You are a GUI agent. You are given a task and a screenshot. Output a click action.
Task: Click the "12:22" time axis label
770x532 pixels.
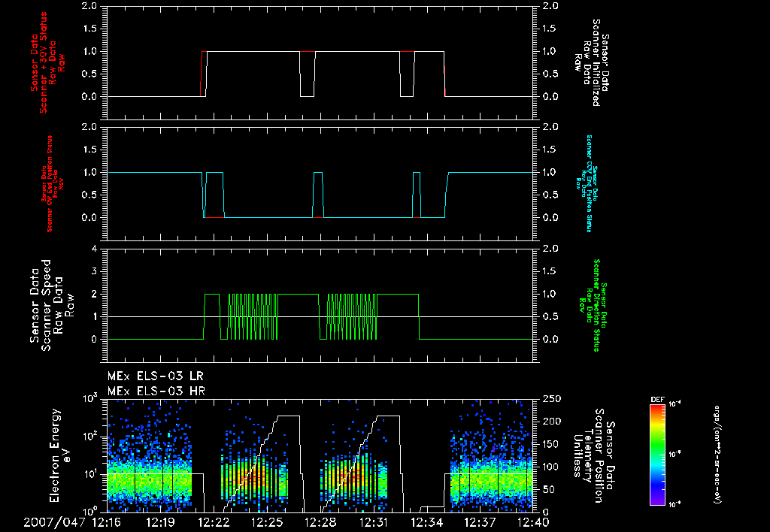coord(214,523)
